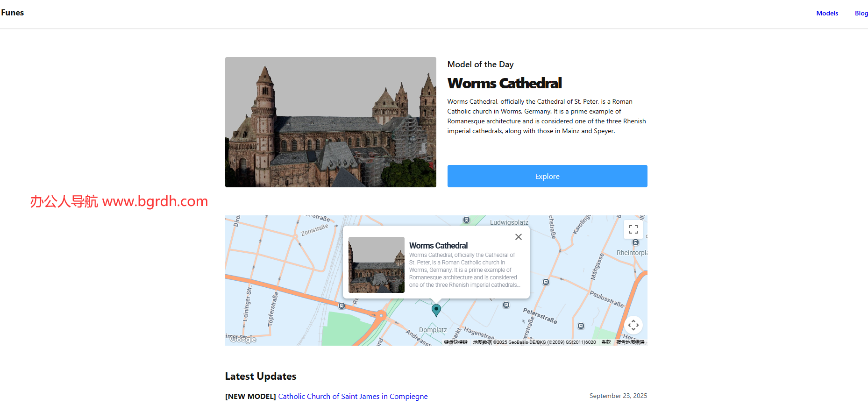Open Catholic Church of Saint James link
868x405 pixels.
353,396
